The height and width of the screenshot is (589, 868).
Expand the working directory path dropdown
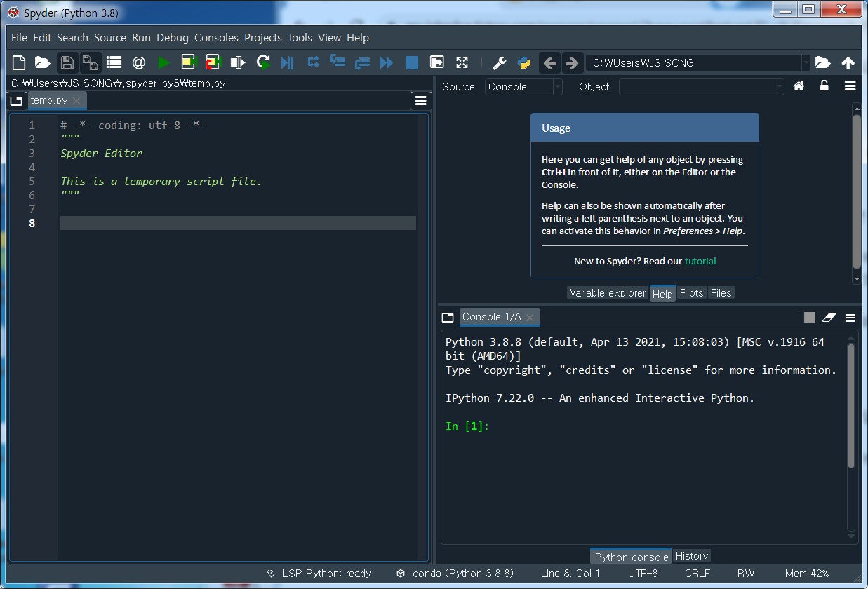click(x=806, y=62)
